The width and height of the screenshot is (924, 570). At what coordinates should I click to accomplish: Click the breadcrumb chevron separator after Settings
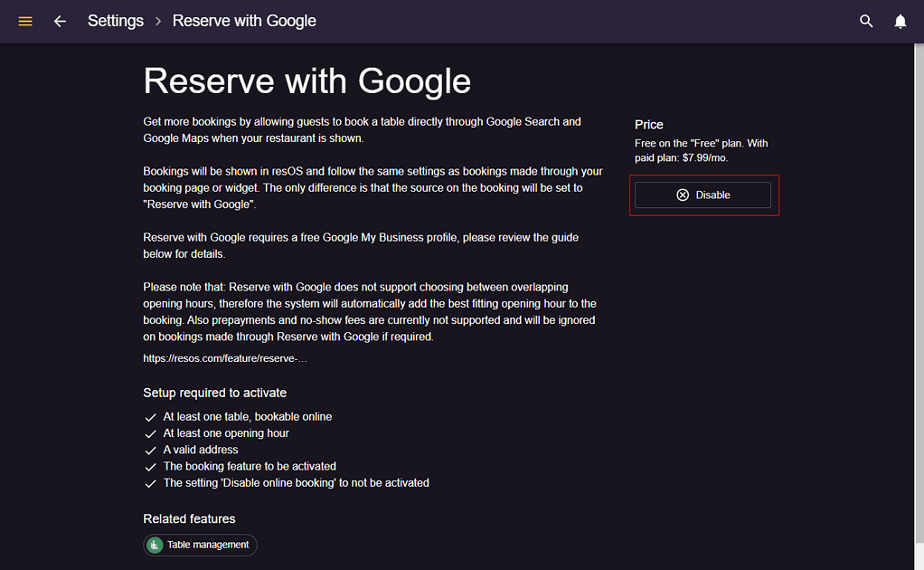[x=158, y=21]
